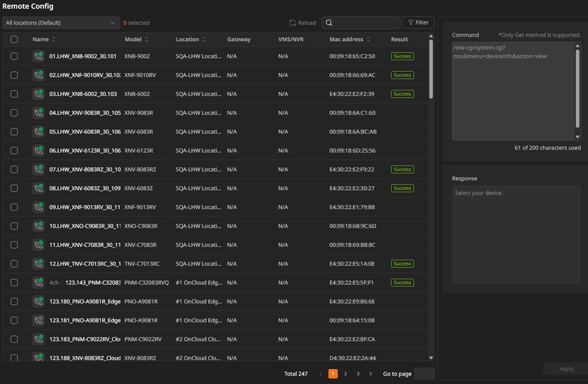The width and height of the screenshot is (588, 384).
Task: Select the checkbox for 123.183_PNM-C9022RV_Clo
Action: [14, 339]
